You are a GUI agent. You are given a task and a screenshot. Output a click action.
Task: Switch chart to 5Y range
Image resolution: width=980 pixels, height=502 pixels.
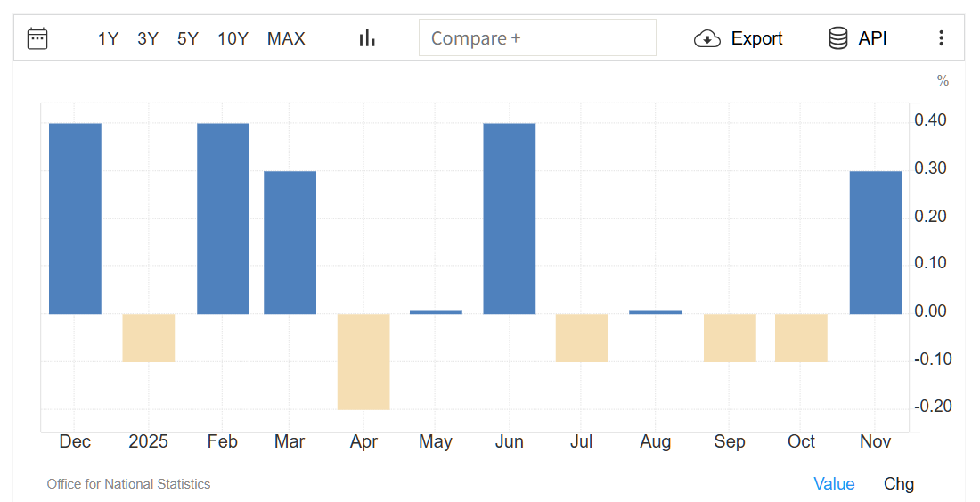[188, 38]
